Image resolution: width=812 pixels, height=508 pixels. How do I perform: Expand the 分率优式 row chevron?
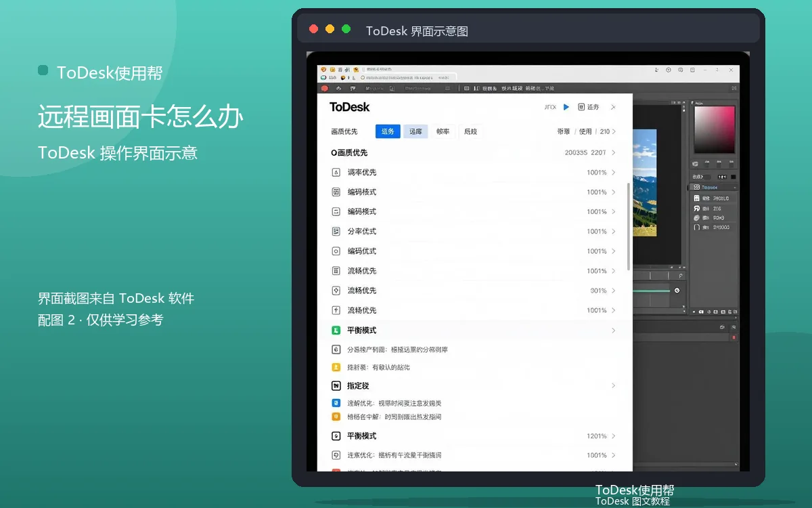[x=614, y=232]
